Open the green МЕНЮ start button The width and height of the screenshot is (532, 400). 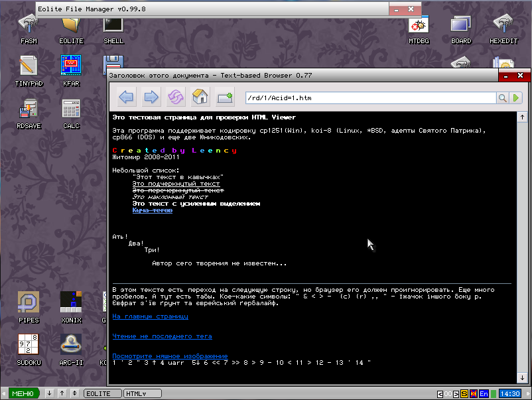(x=22, y=393)
